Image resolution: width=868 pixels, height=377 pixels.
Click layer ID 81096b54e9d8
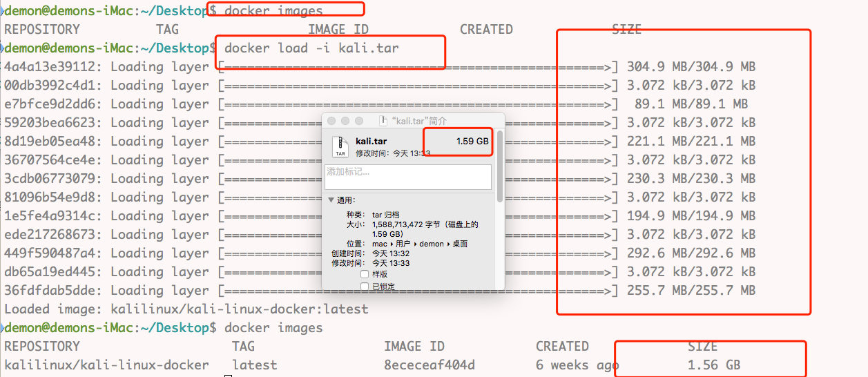pos(49,197)
